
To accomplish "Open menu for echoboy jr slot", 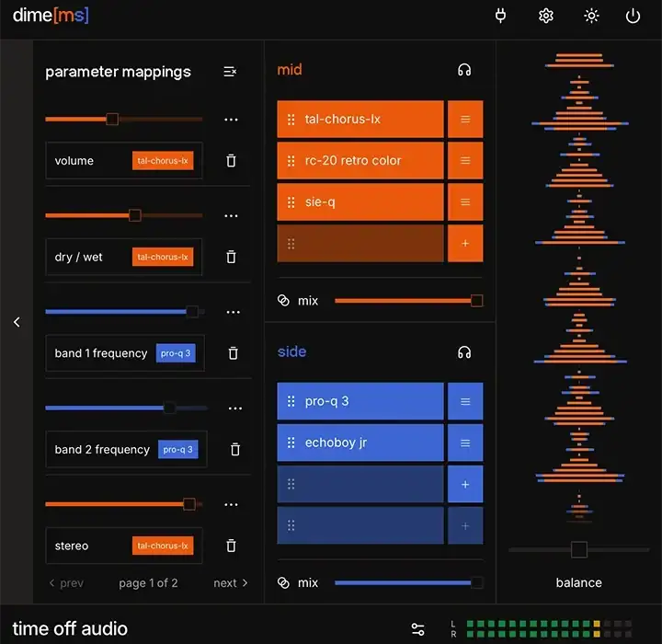I will pos(465,443).
